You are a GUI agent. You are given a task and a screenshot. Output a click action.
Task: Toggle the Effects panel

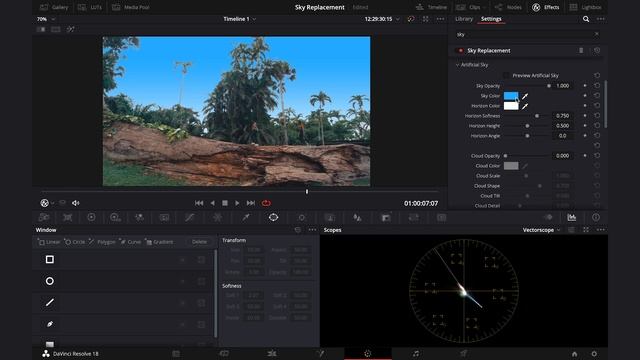pos(546,7)
